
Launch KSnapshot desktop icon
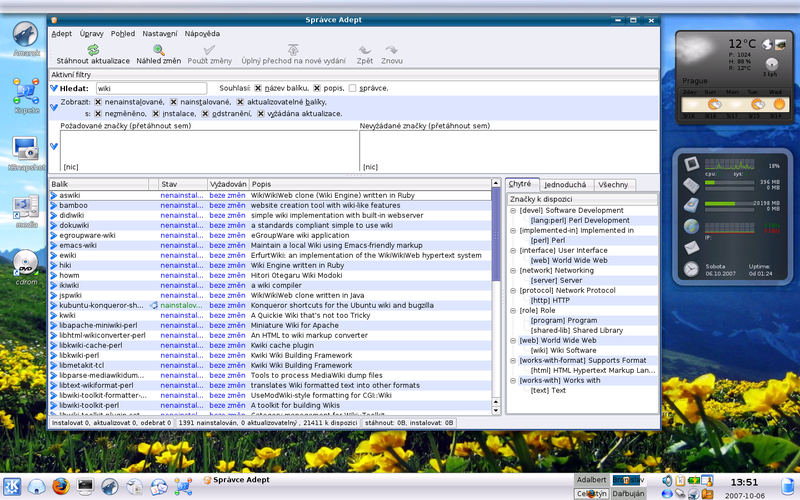[x=26, y=149]
